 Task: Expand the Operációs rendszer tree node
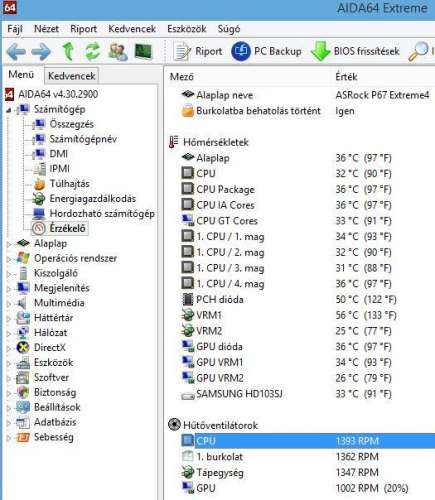[9, 259]
